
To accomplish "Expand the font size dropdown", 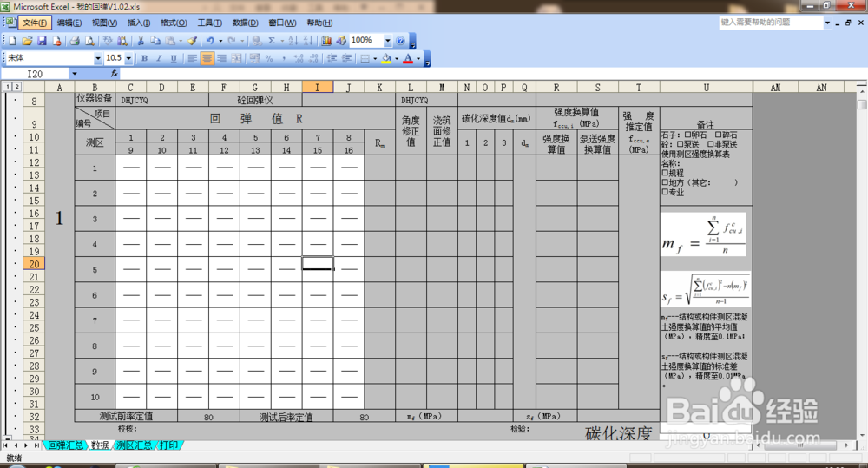I will (128, 58).
